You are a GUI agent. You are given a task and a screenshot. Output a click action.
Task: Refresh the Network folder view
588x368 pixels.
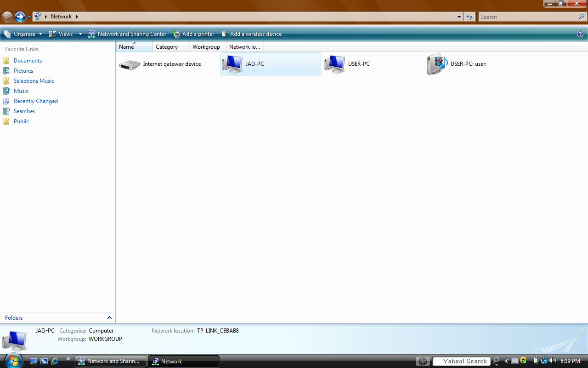click(469, 17)
